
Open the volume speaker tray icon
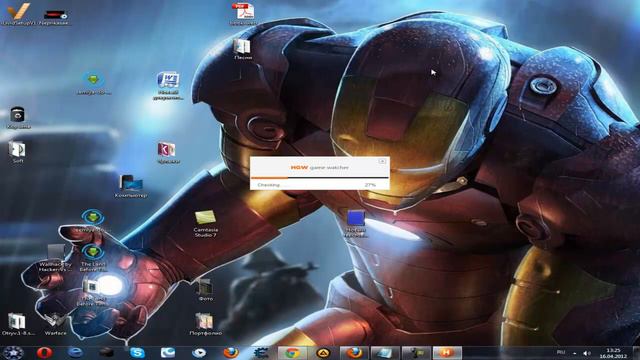coord(587,353)
